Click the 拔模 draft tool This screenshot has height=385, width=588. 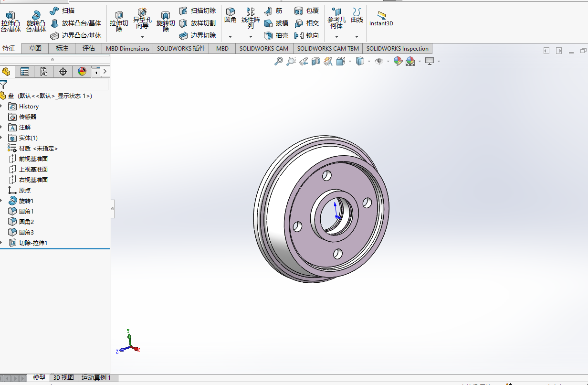(276, 23)
